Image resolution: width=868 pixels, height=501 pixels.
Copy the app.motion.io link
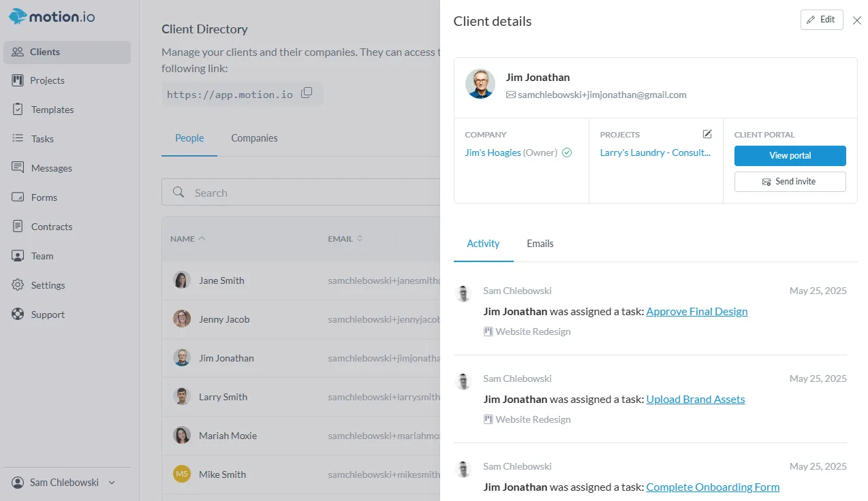[307, 93]
